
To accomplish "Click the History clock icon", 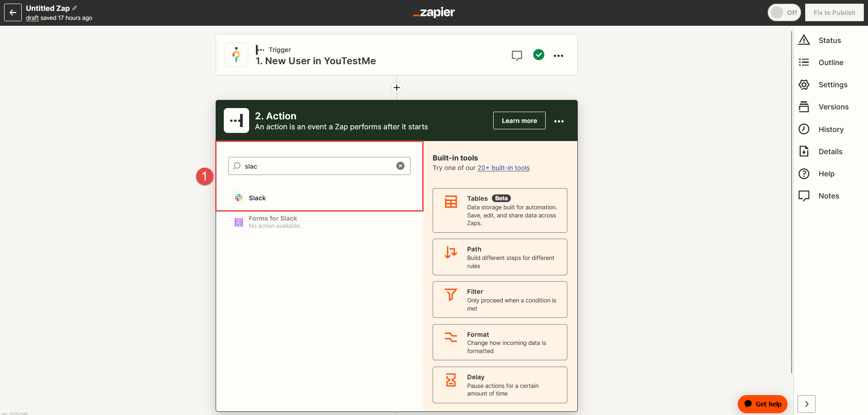I will coord(804,129).
